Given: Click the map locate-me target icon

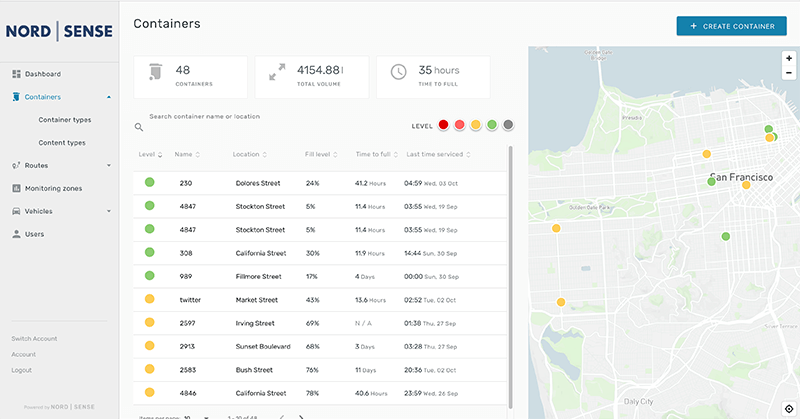Looking at the screenshot, I should pos(789,409).
